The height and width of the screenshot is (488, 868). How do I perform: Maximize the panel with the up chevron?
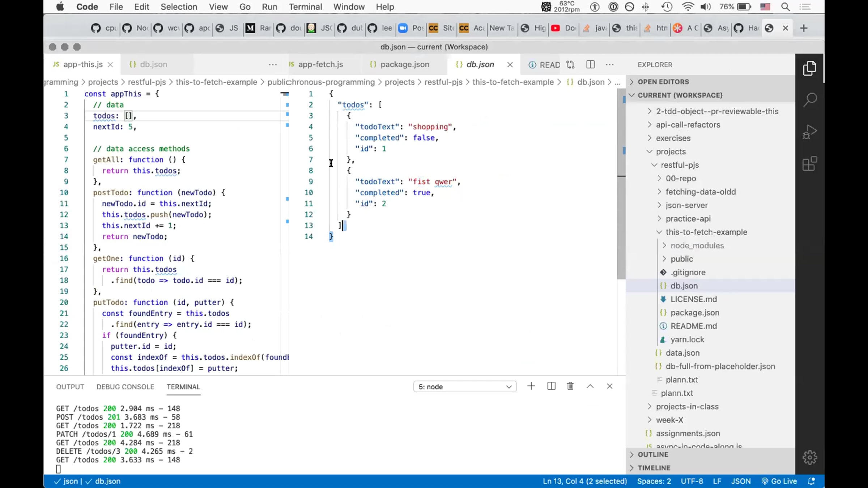tap(590, 386)
